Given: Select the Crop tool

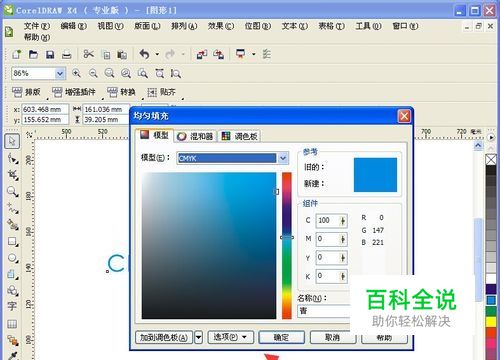Looking at the screenshot, I should tap(13, 174).
